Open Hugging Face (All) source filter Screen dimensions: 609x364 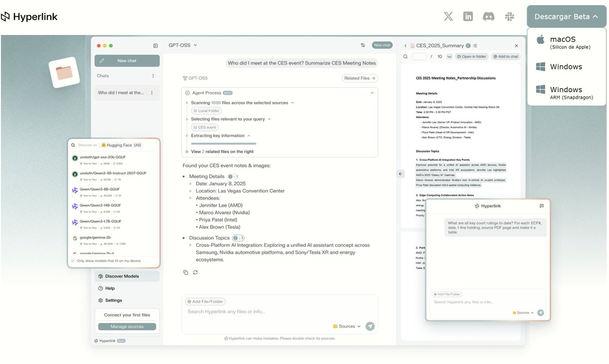121,145
